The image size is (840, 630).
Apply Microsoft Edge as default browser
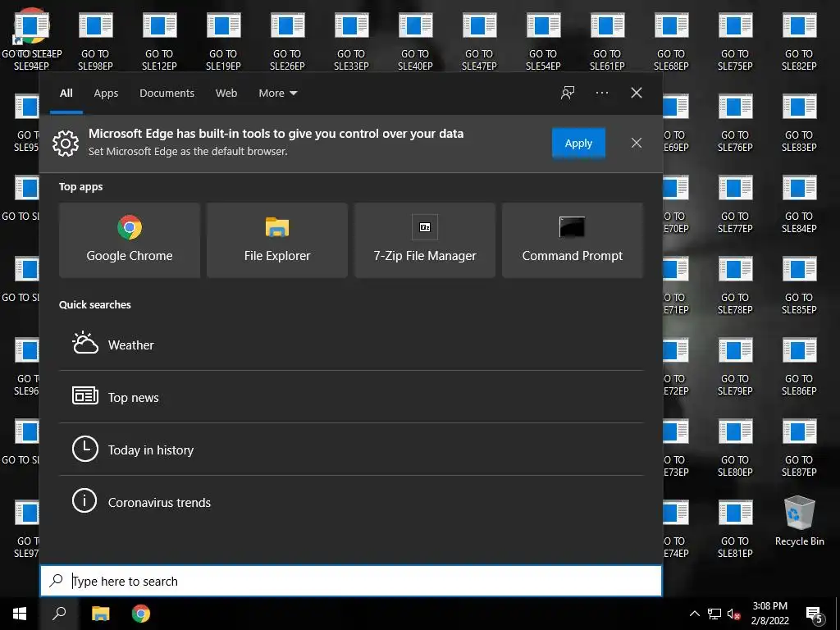[x=578, y=143]
